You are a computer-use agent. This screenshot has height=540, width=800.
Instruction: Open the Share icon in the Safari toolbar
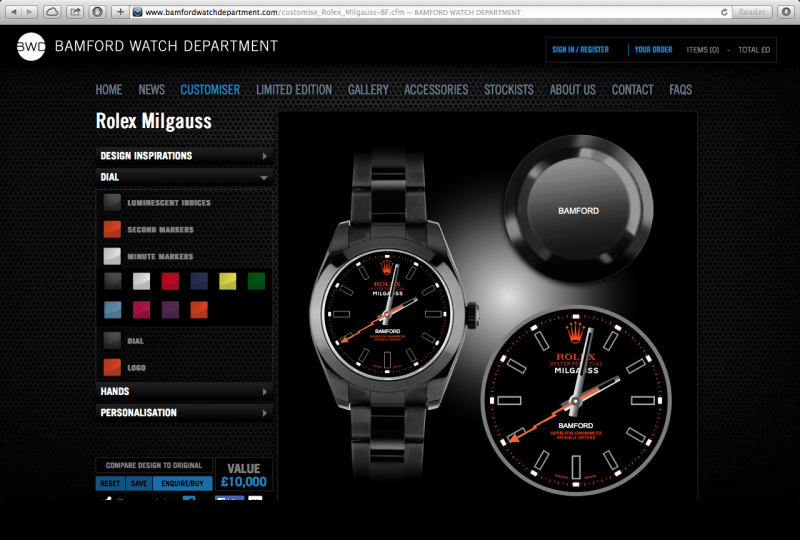[x=75, y=12]
